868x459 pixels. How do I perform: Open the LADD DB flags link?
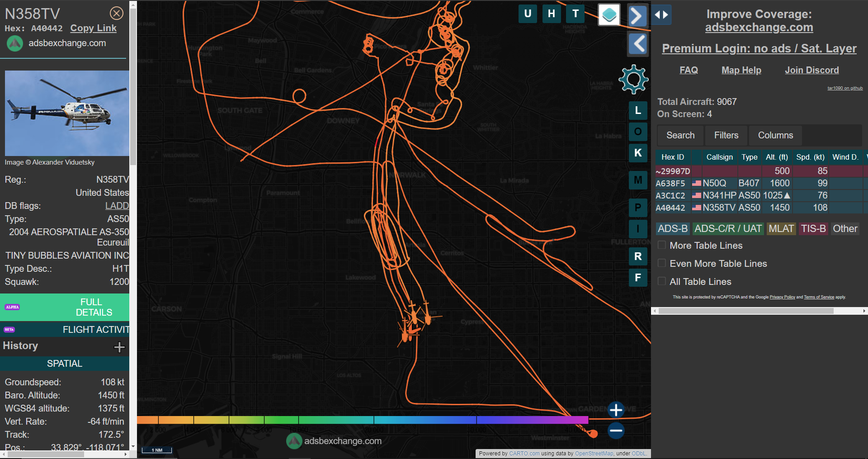coord(117,206)
